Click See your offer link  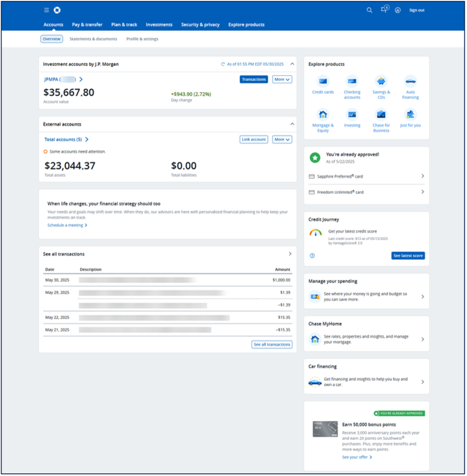pos(358,458)
